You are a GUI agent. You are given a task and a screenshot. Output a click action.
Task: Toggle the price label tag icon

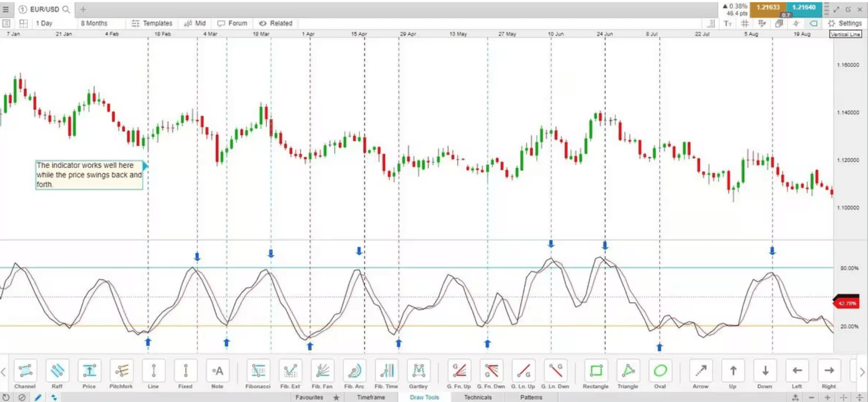tap(813, 23)
